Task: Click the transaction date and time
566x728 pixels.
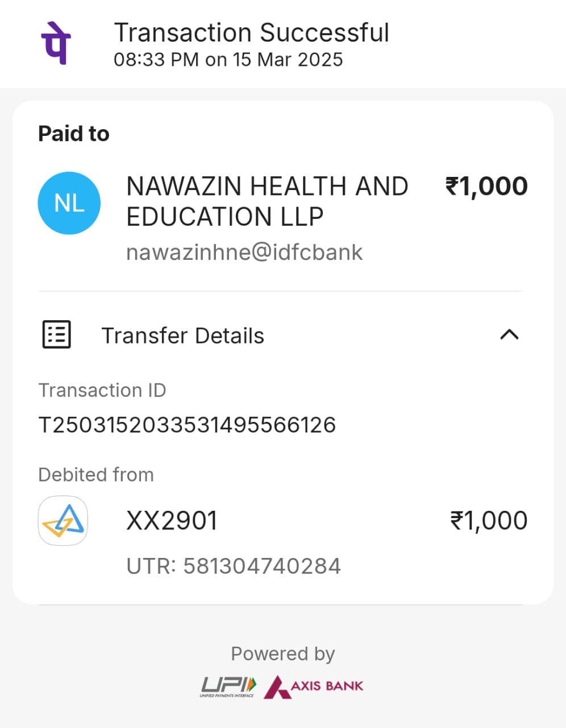Action: point(228,60)
